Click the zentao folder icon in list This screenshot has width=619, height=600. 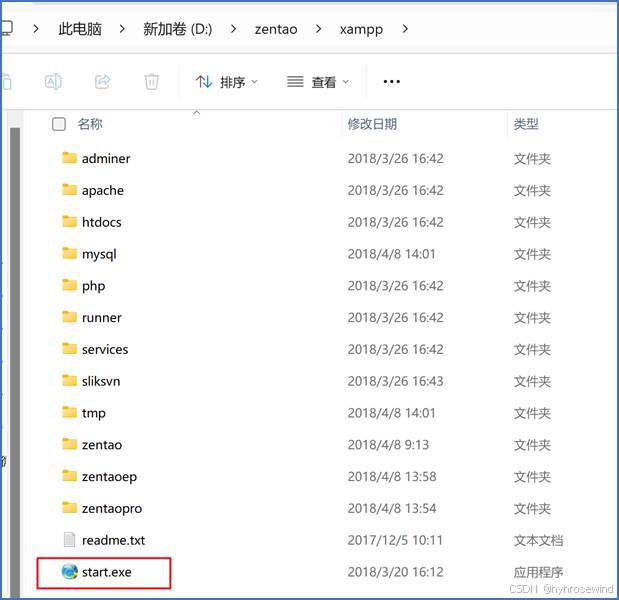tap(69, 444)
